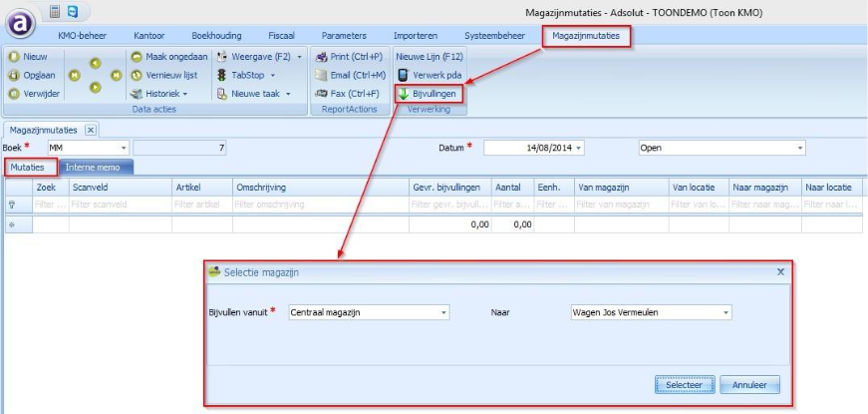Select the Magazijnmutaties ribbon tab
Image resolution: width=868 pixels, height=414 pixels.
click(586, 36)
